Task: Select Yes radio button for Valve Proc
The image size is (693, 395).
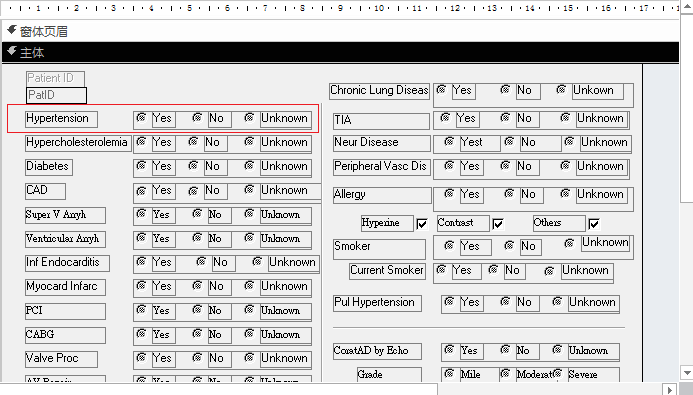Action: (x=141, y=357)
